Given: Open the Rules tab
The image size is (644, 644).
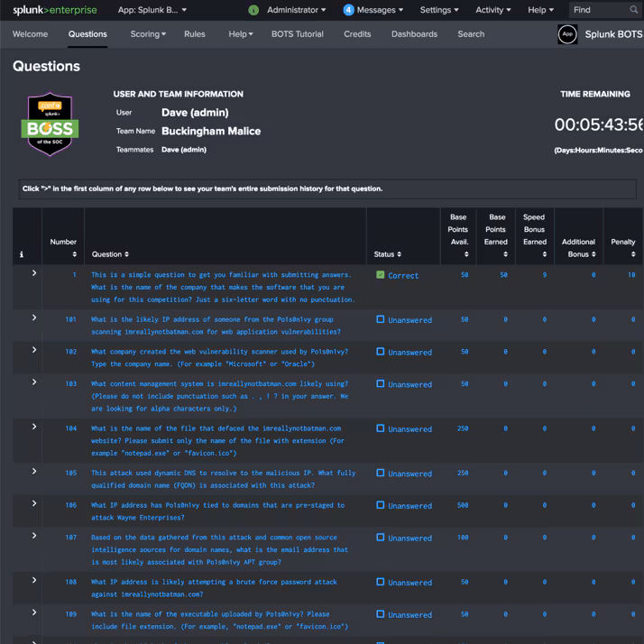Looking at the screenshot, I should point(194,34).
